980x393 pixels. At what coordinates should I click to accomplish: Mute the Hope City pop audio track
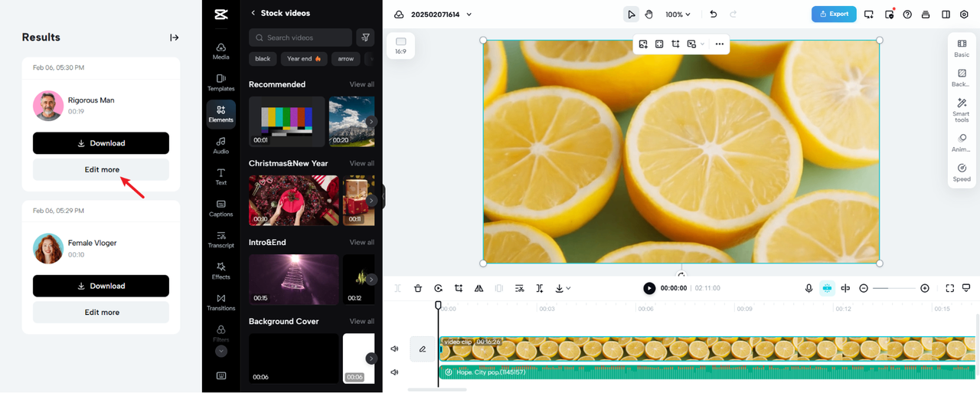394,372
